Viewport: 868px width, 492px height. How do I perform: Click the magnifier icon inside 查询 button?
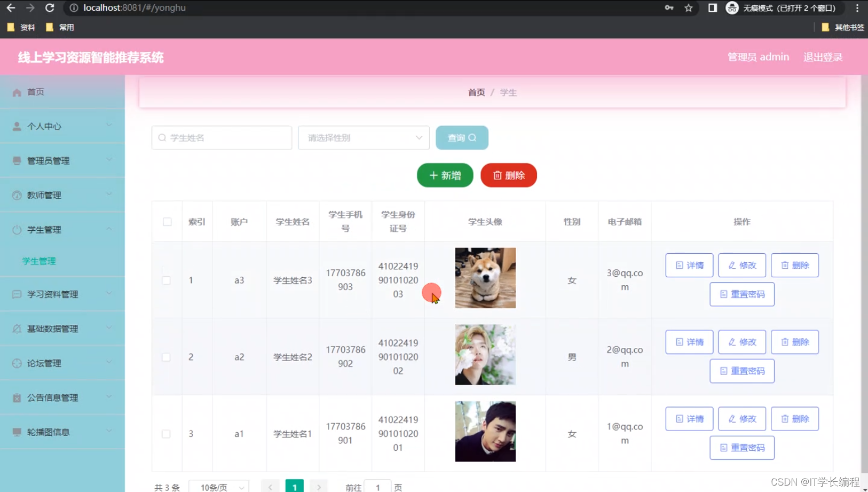[x=471, y=138]
